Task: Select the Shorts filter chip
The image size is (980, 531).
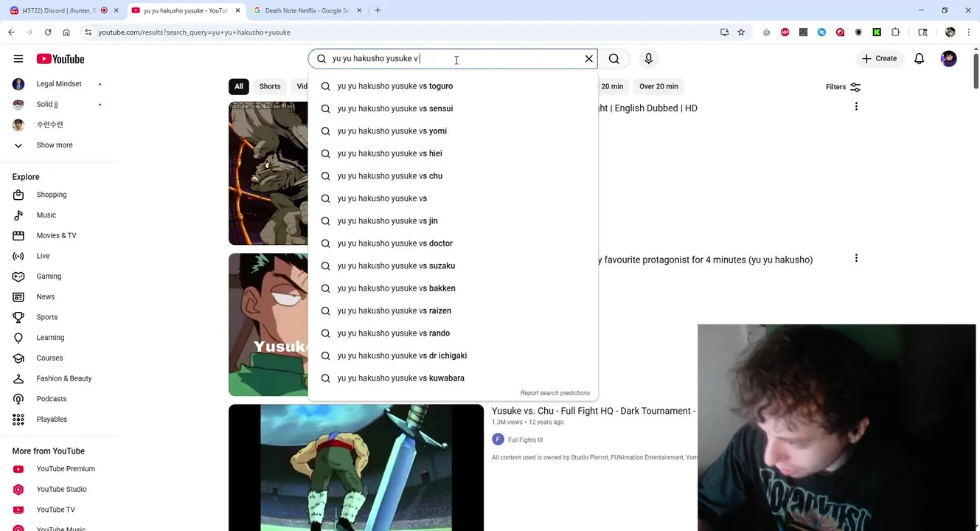Action: pos(270,86)
